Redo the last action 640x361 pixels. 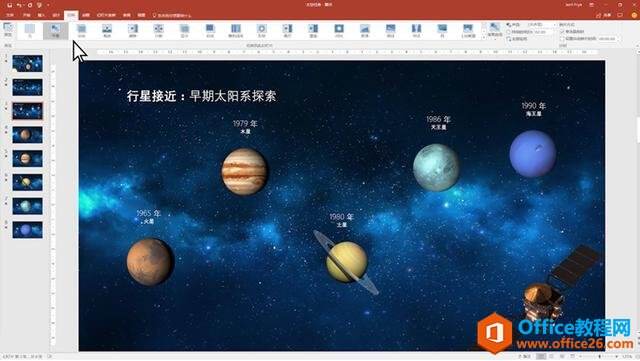29,5
